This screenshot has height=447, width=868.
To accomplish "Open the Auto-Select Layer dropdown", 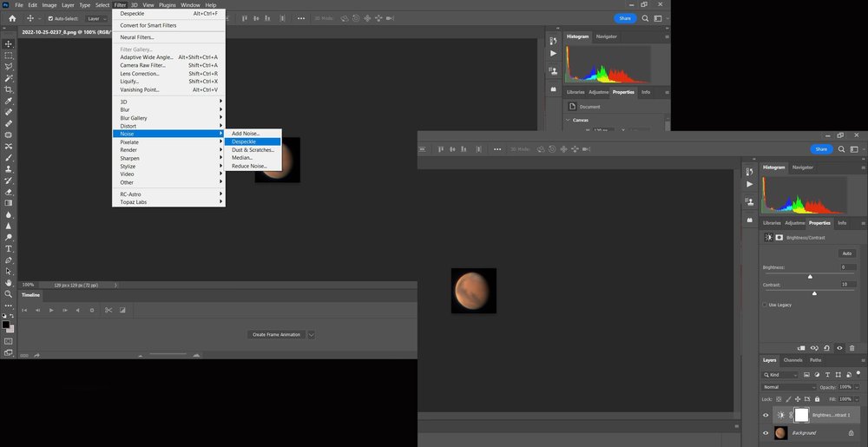I will tap(97, 19).
